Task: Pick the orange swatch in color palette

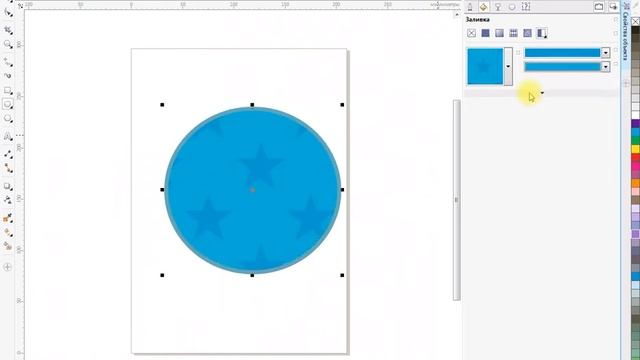Action: (x=636, y=183)
